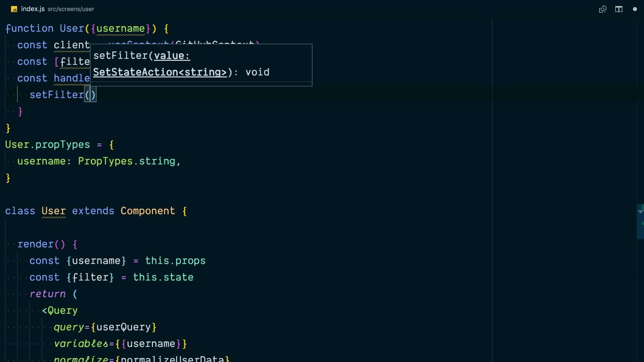The image size is (644, 362).
Task: Click the split editor layout icon
Action: click(x=619, y=9)
